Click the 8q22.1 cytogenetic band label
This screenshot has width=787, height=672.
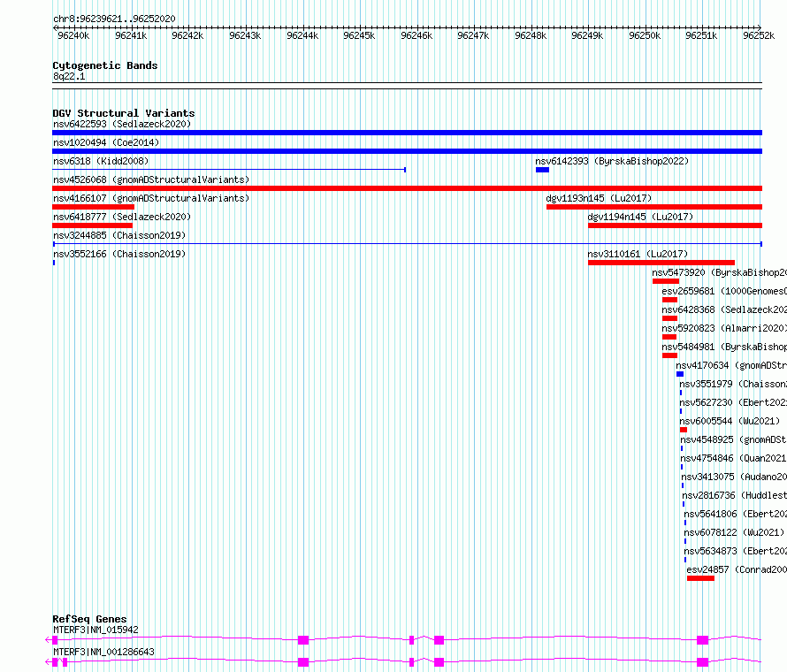[x=69, y=76]
